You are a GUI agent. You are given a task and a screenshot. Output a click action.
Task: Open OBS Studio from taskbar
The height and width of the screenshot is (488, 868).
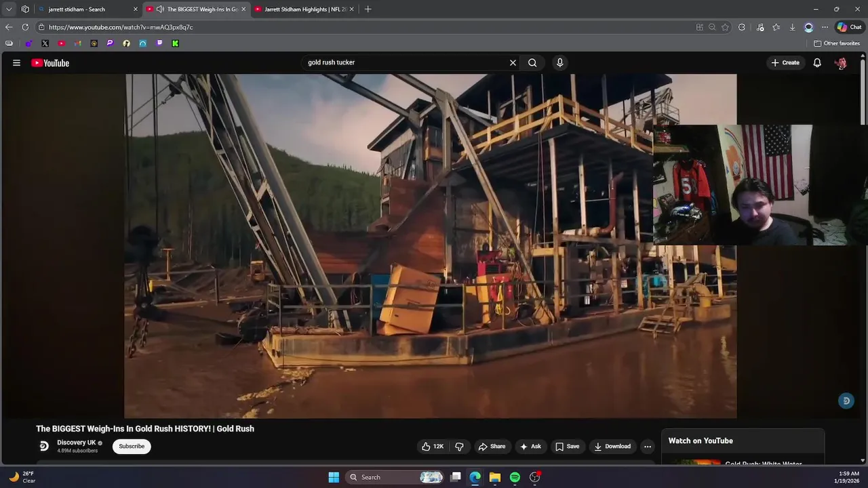point(535,477)
